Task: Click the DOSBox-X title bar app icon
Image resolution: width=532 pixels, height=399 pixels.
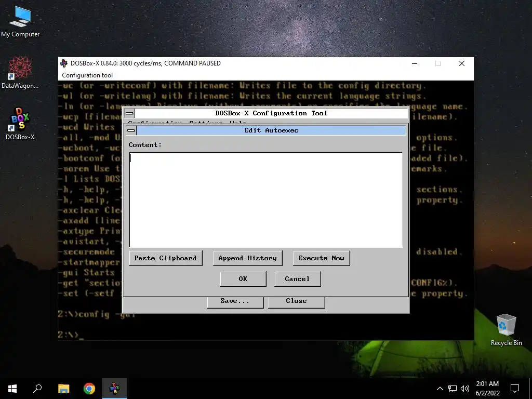Action: pos(64,63)
